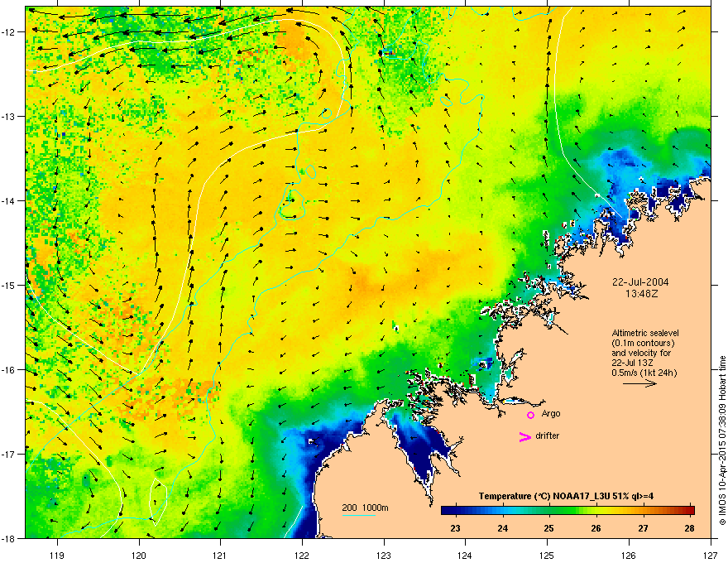Click the Temperature NOAA17_L3U colorbar title

(566, 496)
